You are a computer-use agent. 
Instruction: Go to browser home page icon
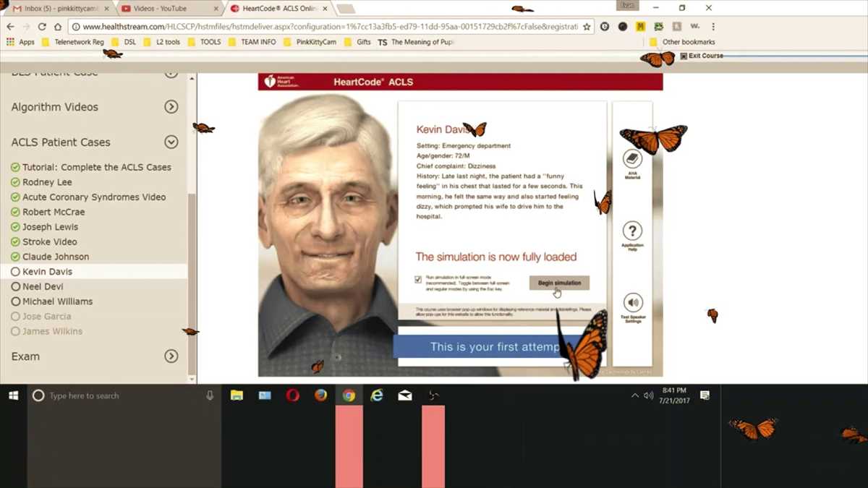click(x=58, y=26)
